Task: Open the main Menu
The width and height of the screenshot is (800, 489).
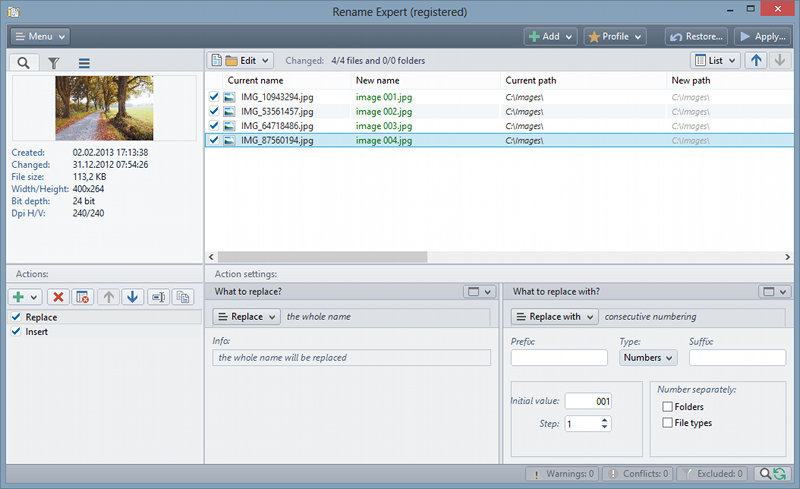Action: coord(40,36)
